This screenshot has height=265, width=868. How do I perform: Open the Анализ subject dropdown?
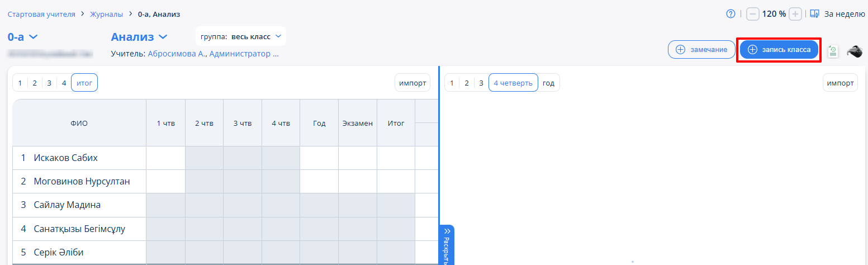(x=139, y=37)
